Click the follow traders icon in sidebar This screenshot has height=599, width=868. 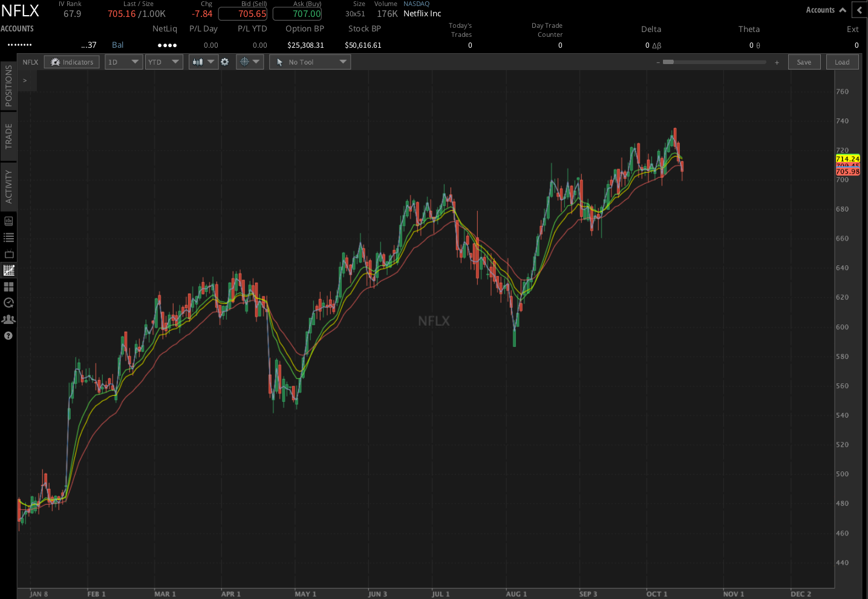pyautogui.click(x=8, y=319)
